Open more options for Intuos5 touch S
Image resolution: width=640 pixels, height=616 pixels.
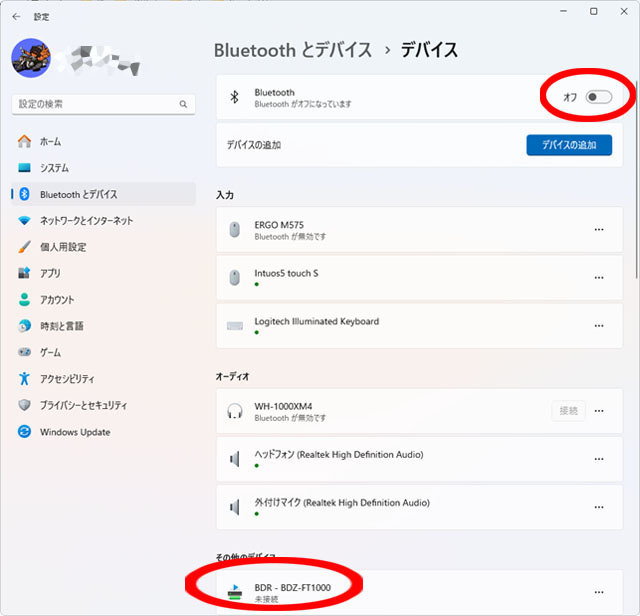(x=599, y=278)
